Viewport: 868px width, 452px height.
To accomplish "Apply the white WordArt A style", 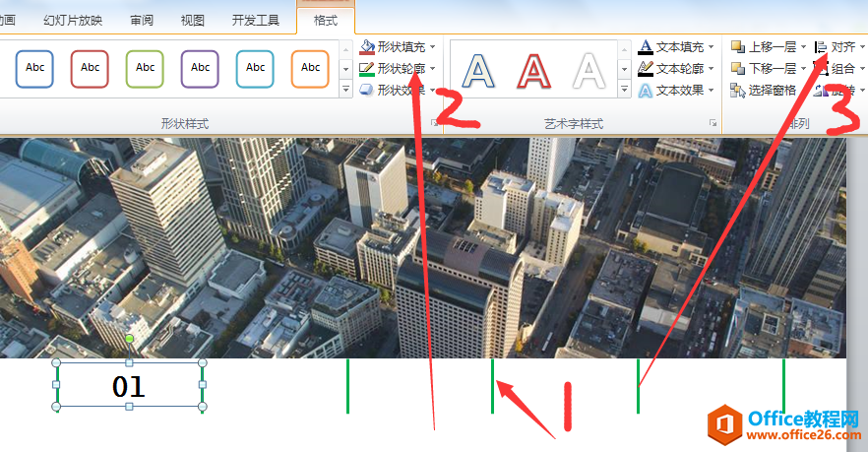I will click(589, 71).
